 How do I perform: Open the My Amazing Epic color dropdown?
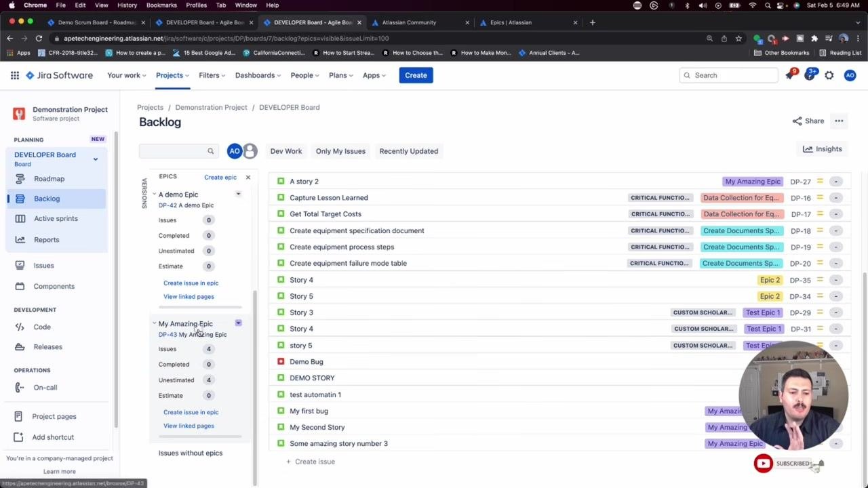pos(238,323)
